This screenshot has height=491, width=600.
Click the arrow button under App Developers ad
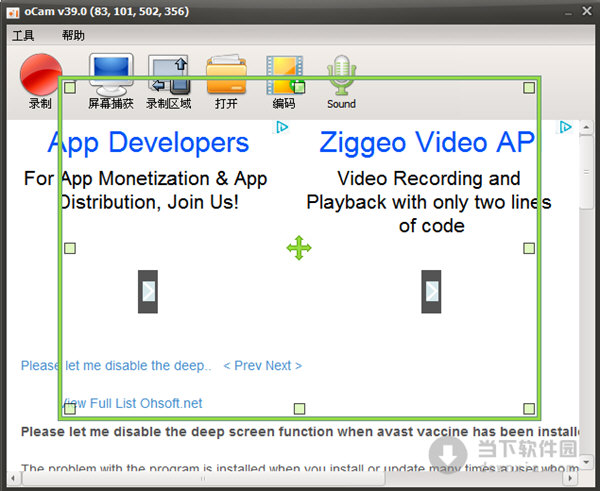tap(148, 292)
